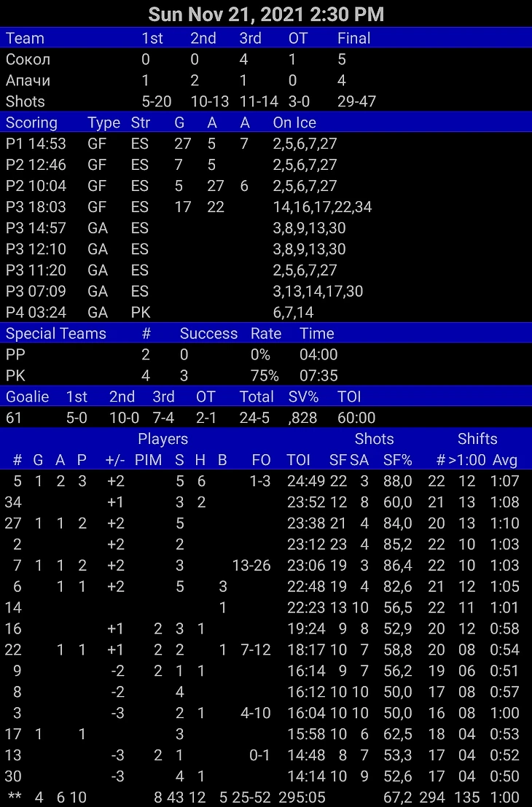Viewport: 532px width, 807px height.
Task: Select the Сокол team name
Action: pyautogui.click(x=28, y=60)
